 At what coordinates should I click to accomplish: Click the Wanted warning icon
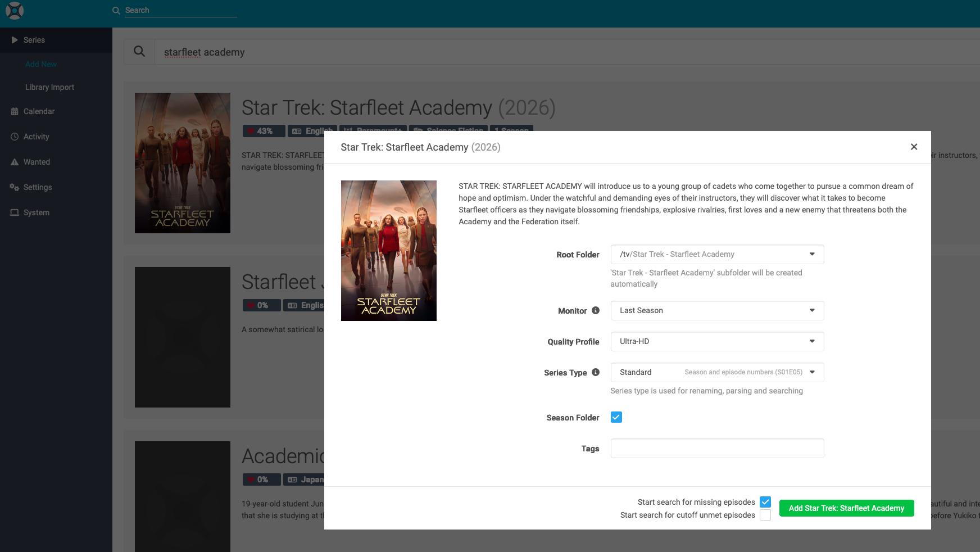click(x=15, y=162)
